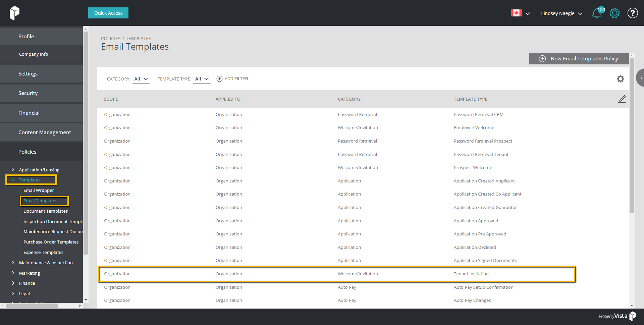Screen dimensions: 644x325
Task: Open the Prospect Welcome template row
Action: coord(363,168)
